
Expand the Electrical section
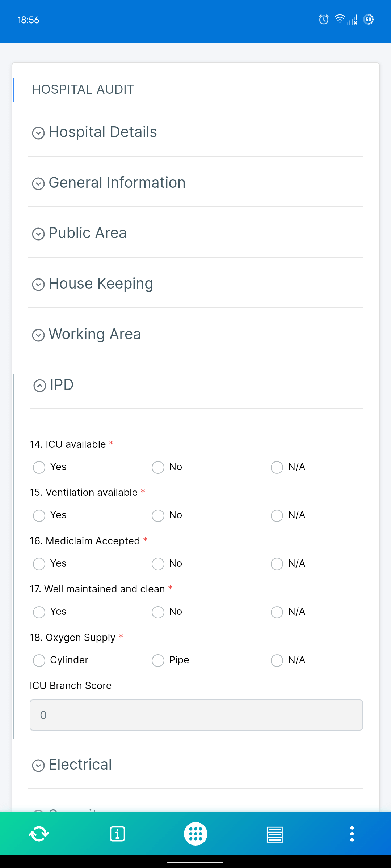point(80,764)
